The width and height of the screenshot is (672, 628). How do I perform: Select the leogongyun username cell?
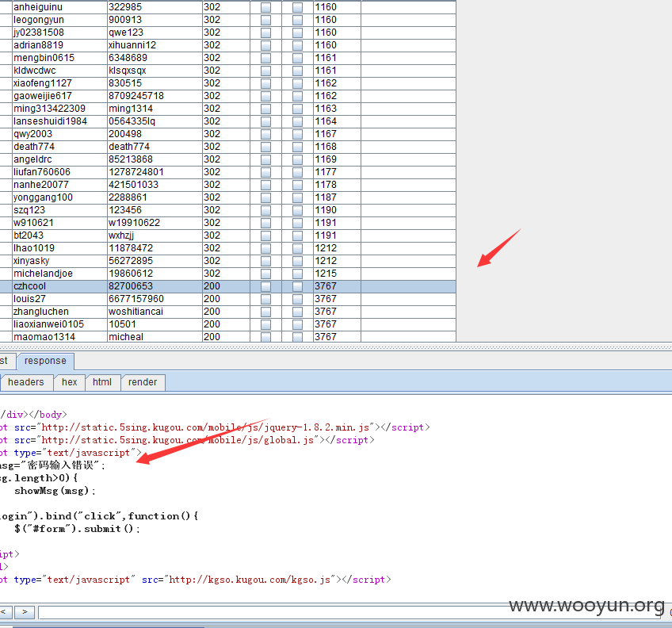[59, 20]
